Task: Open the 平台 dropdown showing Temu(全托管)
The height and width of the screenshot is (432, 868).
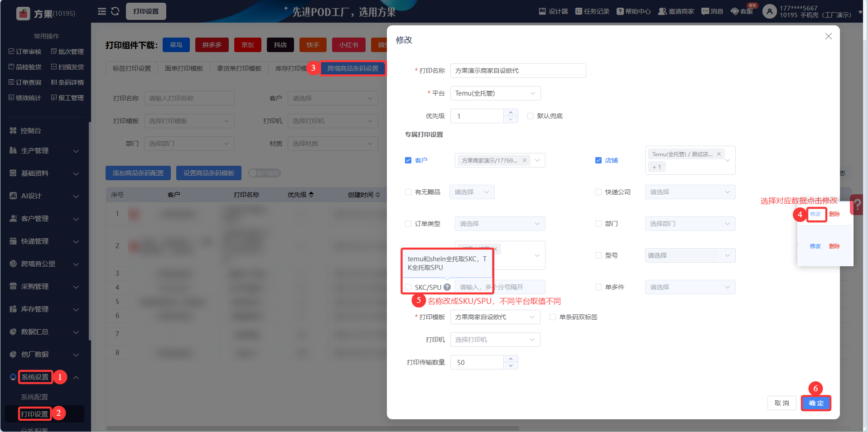Action: click(496, 93)
